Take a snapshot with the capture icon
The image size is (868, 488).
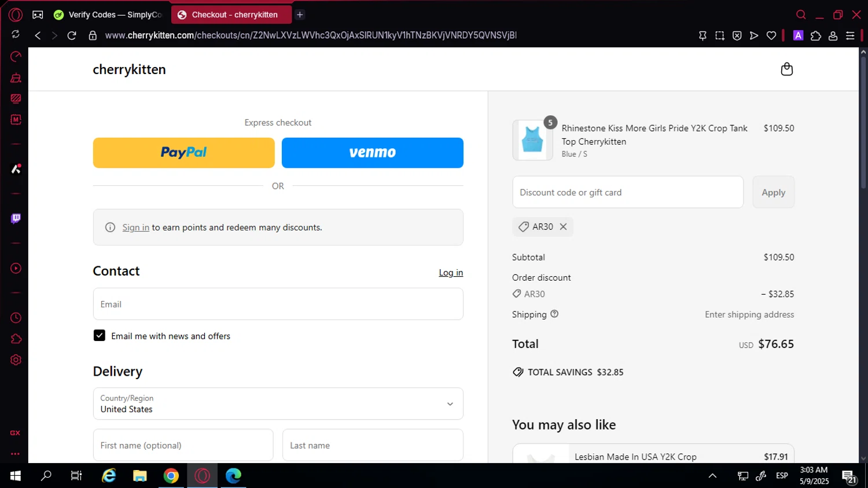click(720, 35)
